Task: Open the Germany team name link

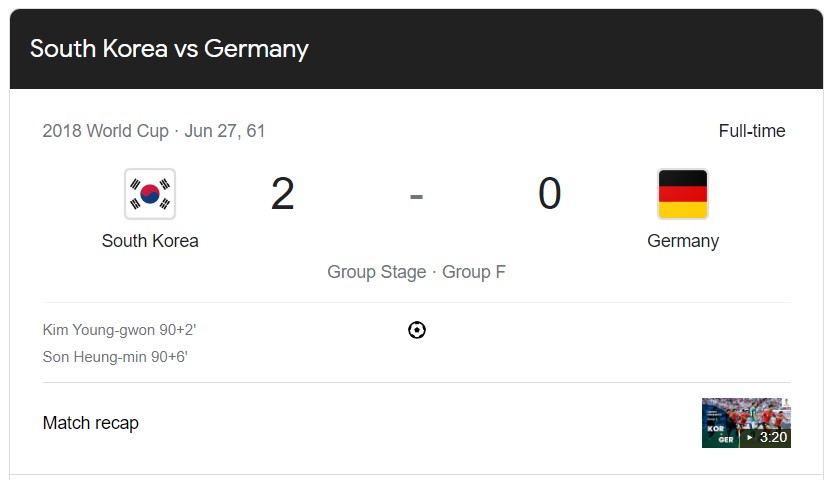Action: coord(683,241)
